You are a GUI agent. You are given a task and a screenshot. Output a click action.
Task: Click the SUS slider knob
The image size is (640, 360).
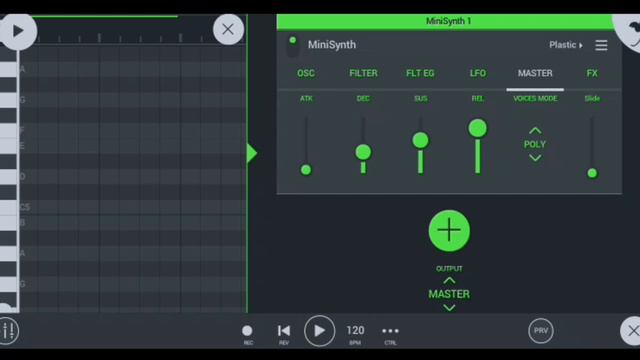click(x=420, y=140)
